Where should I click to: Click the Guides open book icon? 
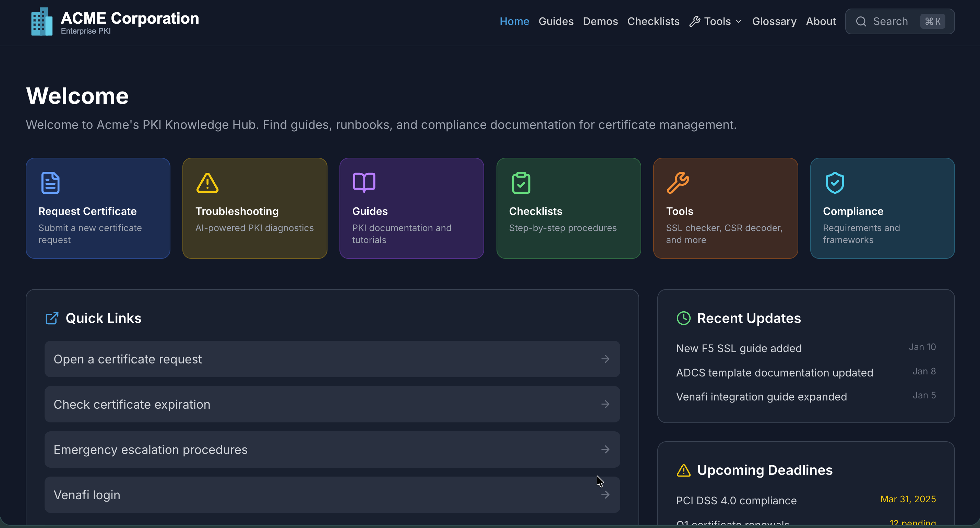point(364,182)
